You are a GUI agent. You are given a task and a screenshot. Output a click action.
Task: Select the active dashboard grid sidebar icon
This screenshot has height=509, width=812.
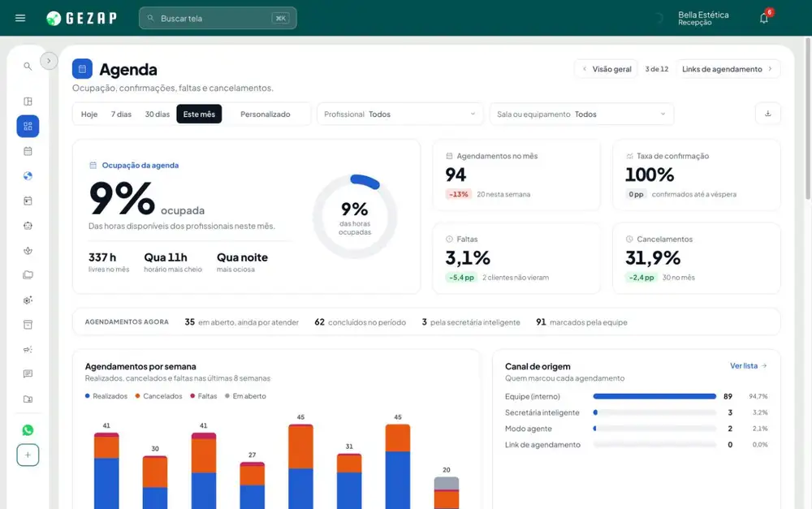coord(28,127)
